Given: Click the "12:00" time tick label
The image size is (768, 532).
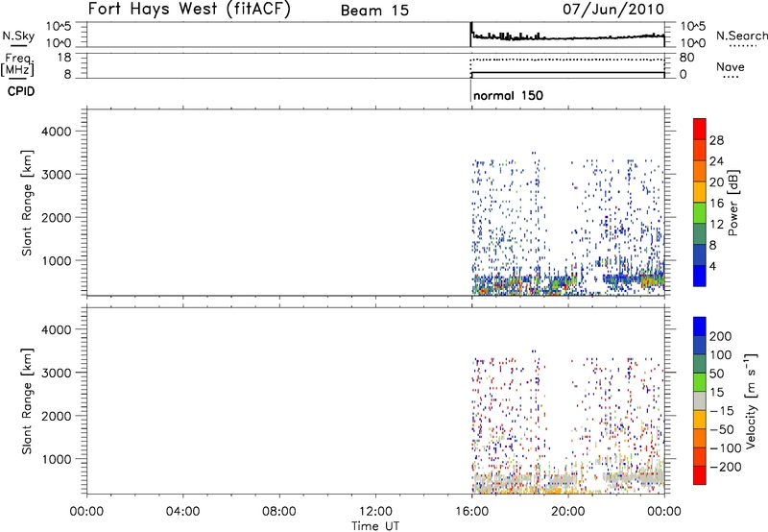Looking at the screenshot, I should [375, 512].
